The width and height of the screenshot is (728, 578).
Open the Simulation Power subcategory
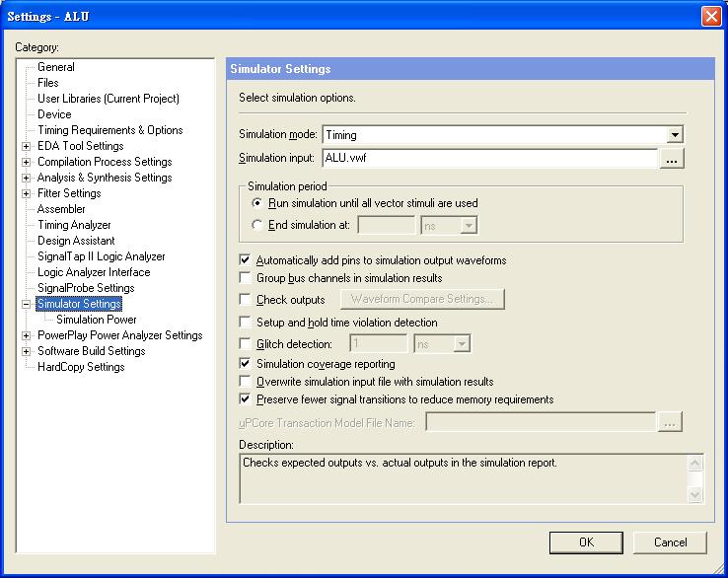[x=96, y=320]
